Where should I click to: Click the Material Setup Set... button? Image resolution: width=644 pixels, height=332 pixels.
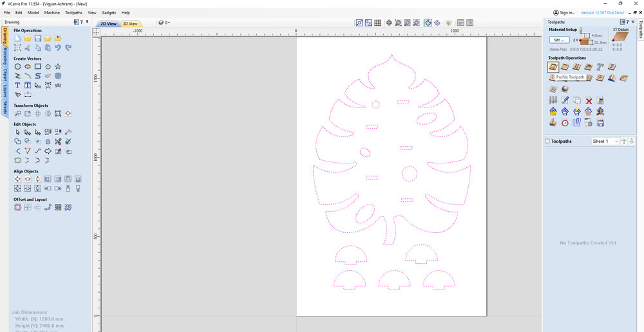(x=560, y=40)
